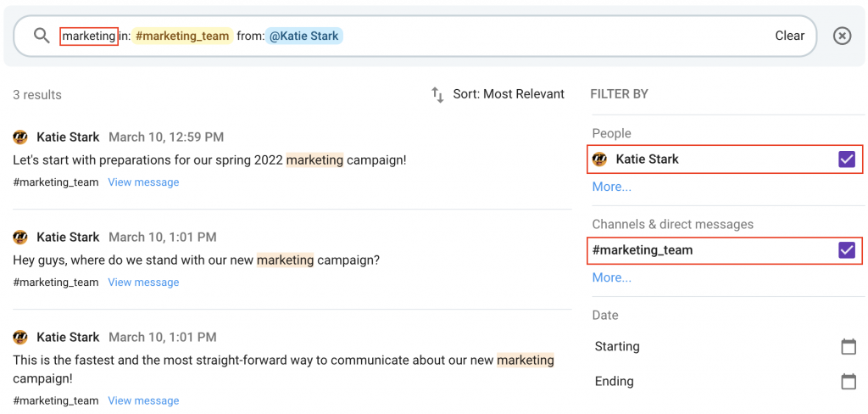This screenshot has height=414, width=868.
Task: View message for 'fastest and most straight-forward' result
Action: click(143, 400)
